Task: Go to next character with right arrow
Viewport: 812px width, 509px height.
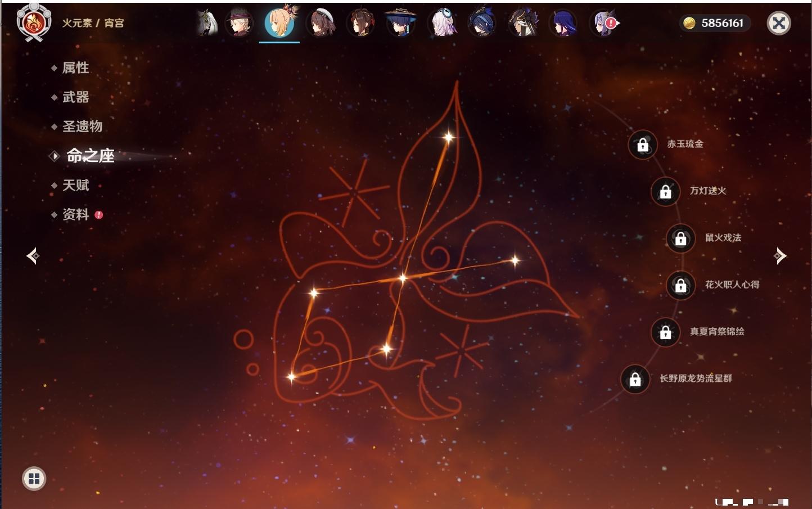Action: coord(779,256)
